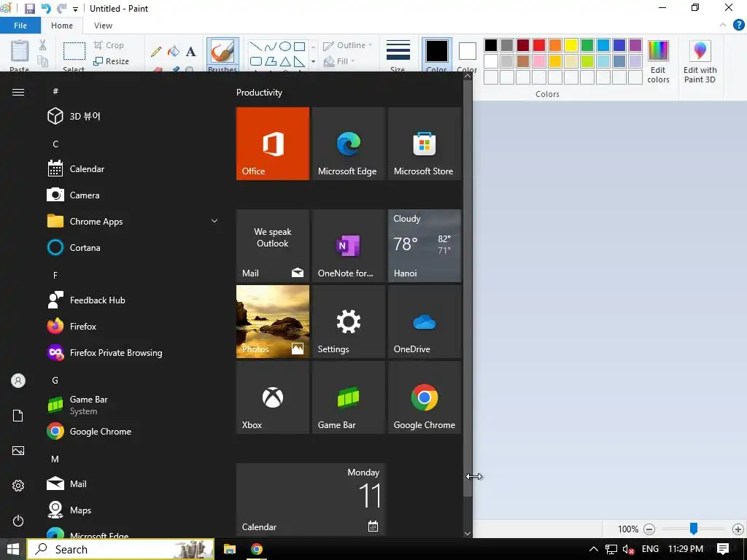Open the Action Center notification icon
Image resolution: width=747 pixels, height=560 pixels.
click(x=723, y=549)
